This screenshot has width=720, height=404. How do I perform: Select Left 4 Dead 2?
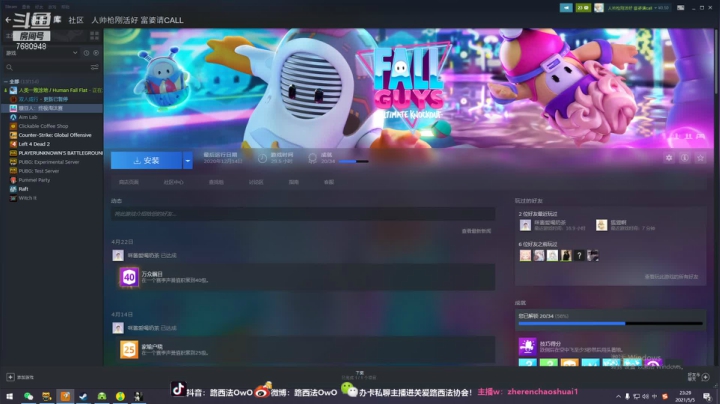coord(53,144)
